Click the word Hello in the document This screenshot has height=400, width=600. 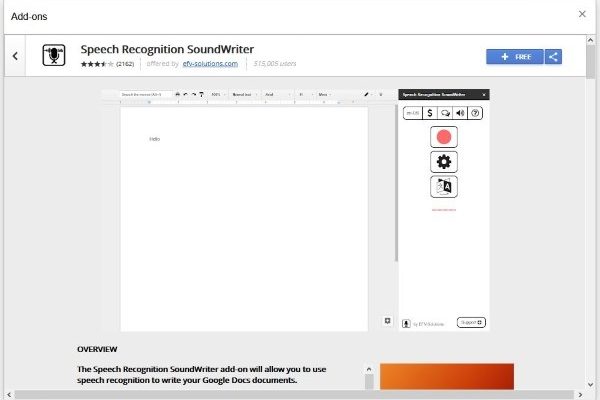coord(155,139)
